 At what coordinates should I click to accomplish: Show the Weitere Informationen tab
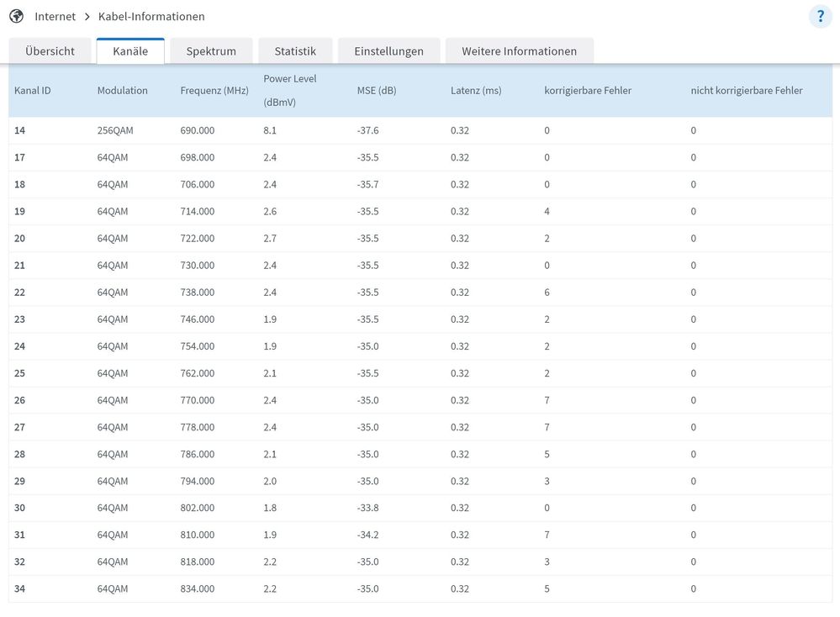tap(519, 51)
